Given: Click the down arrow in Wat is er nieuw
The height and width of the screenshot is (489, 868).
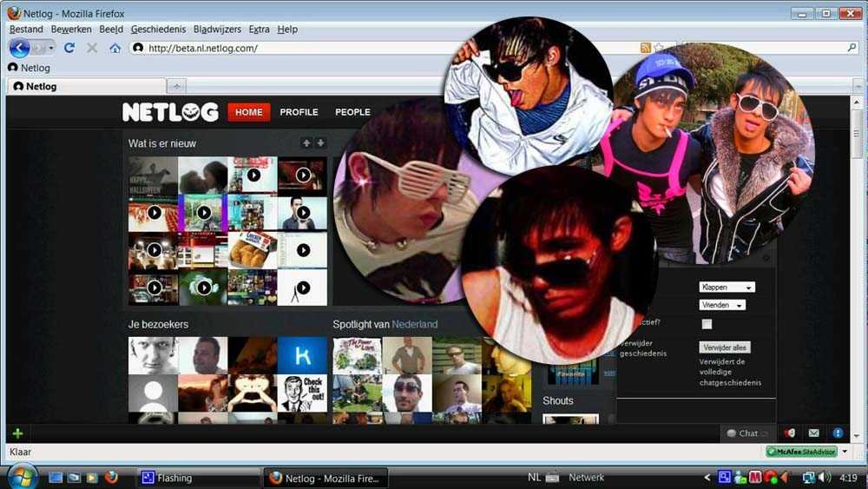Looking at the screenshot, I should point(320,143).
